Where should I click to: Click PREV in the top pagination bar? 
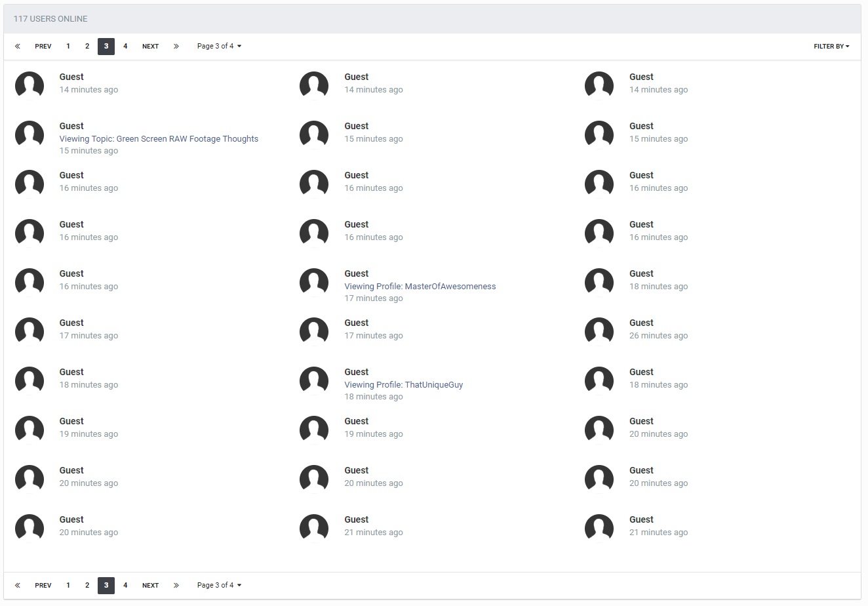pyautogui.click(x=43, y=47)
